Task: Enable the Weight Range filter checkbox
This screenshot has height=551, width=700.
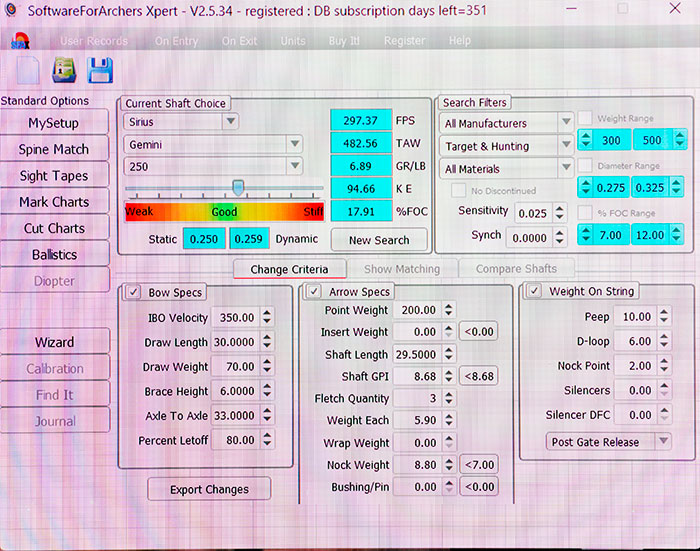Action: (x=585, y=118)
